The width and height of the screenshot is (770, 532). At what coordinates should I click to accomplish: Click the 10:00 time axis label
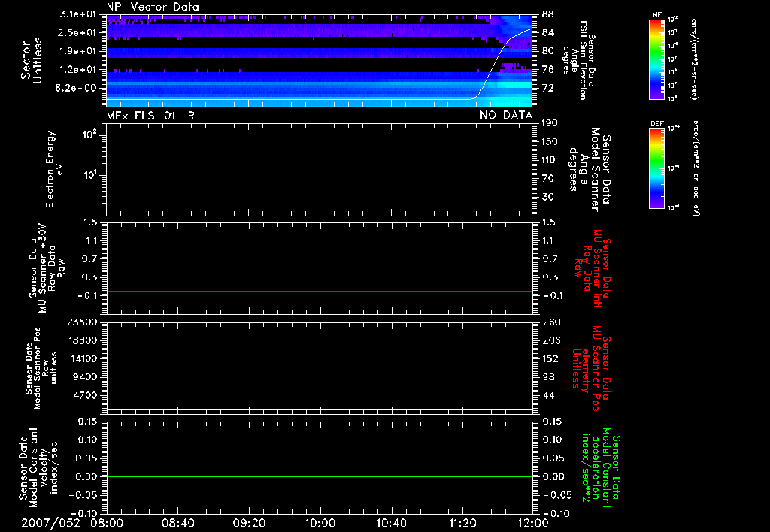click(320, 523)
